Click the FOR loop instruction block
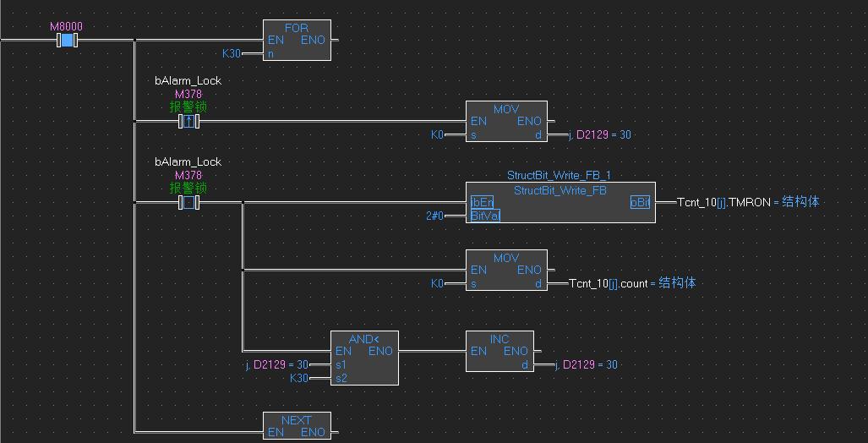This screenshot has width=868, height=443. tap(297, 40)
